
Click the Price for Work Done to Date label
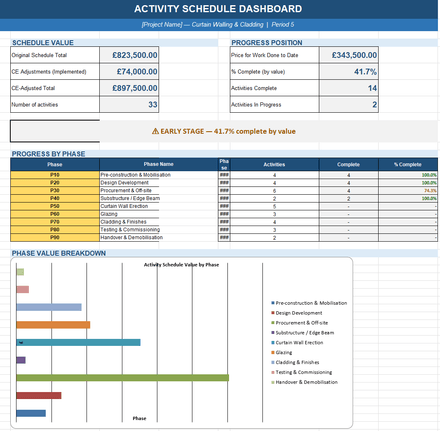[x=274, y=55]
